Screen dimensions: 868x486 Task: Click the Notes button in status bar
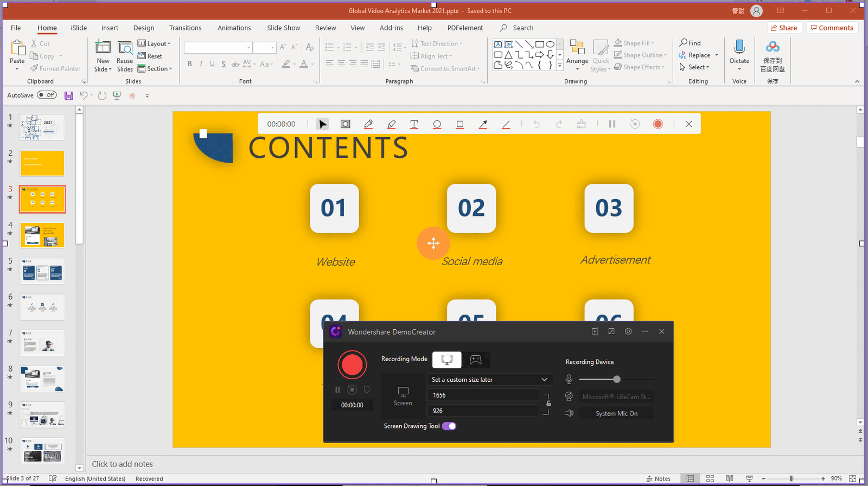[x=658, y=478]
